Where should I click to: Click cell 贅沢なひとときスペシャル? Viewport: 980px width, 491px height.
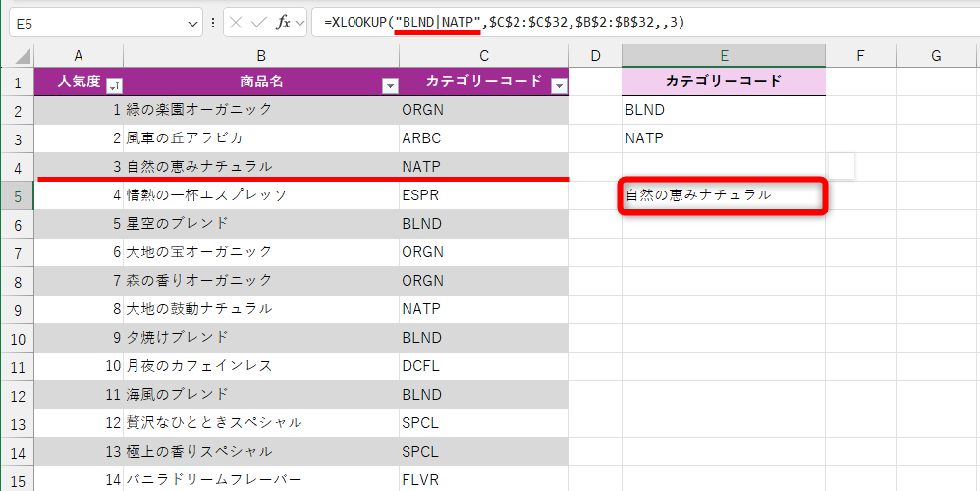[x=261, y=423]
